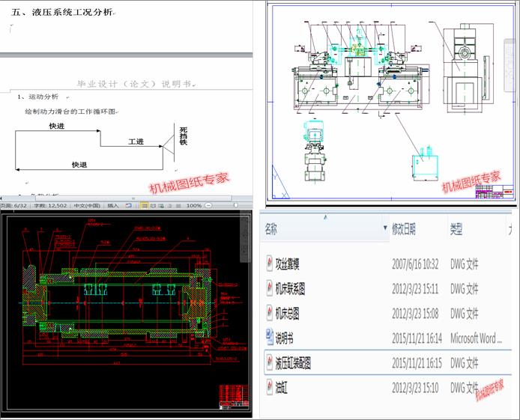Switch to Outline view icon
Image resolution: width=520 pixels, height=420 pixels.
[170, 205]
